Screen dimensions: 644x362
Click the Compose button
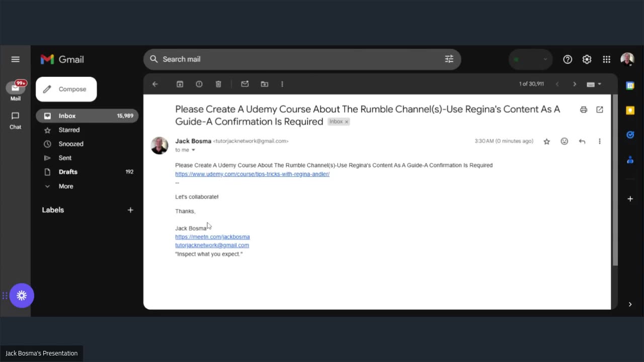tap(66, 89)
